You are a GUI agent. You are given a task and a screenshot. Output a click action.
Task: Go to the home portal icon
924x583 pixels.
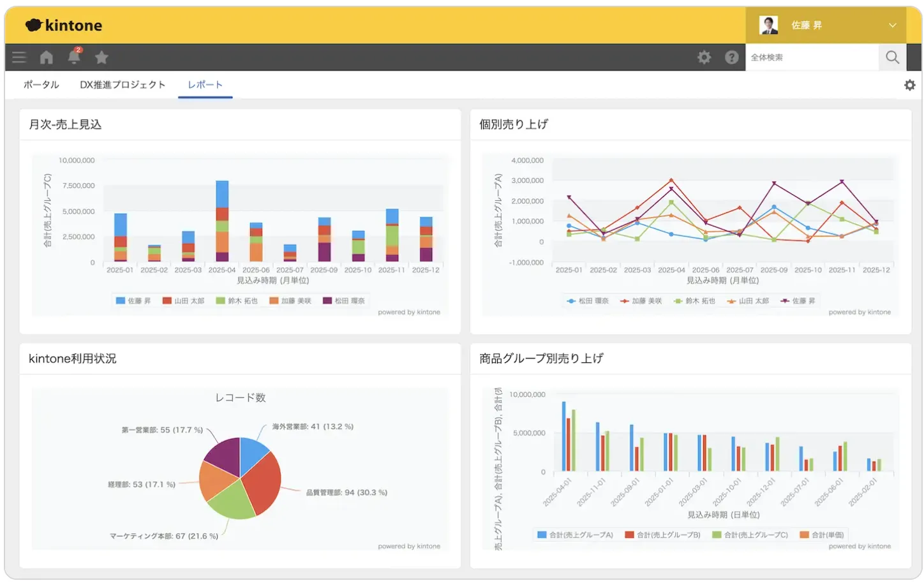pyautogui.click(x=47, y=57)
